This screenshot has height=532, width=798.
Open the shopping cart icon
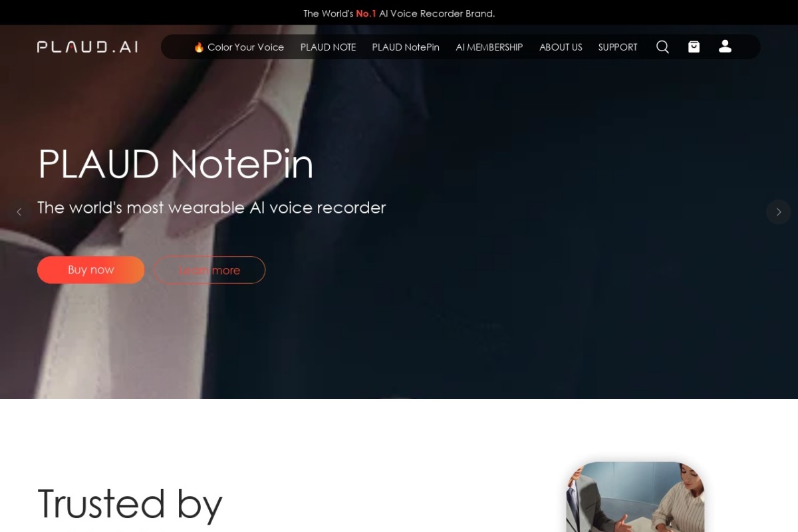(694, 47)
